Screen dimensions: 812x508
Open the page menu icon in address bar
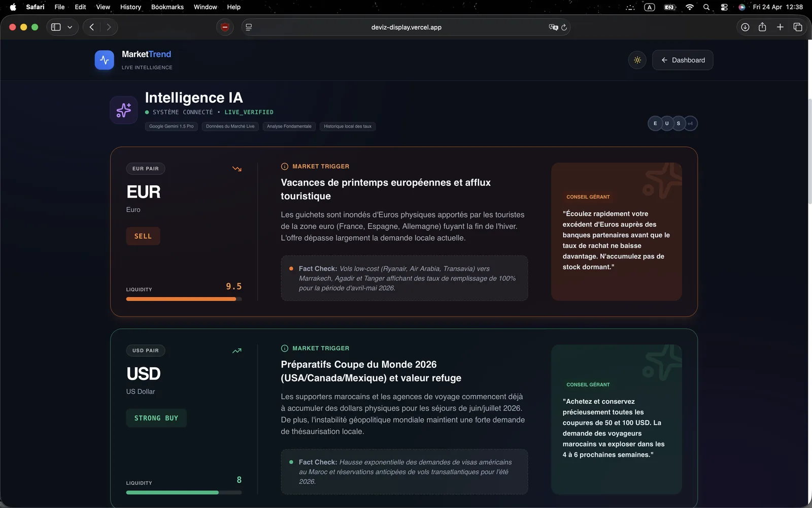pos(249,27)
